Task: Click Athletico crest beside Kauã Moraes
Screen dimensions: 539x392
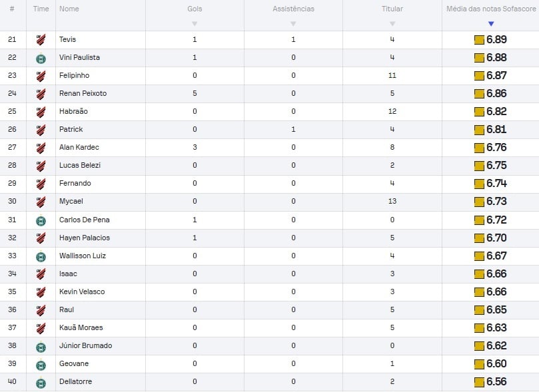Action: 41,328
